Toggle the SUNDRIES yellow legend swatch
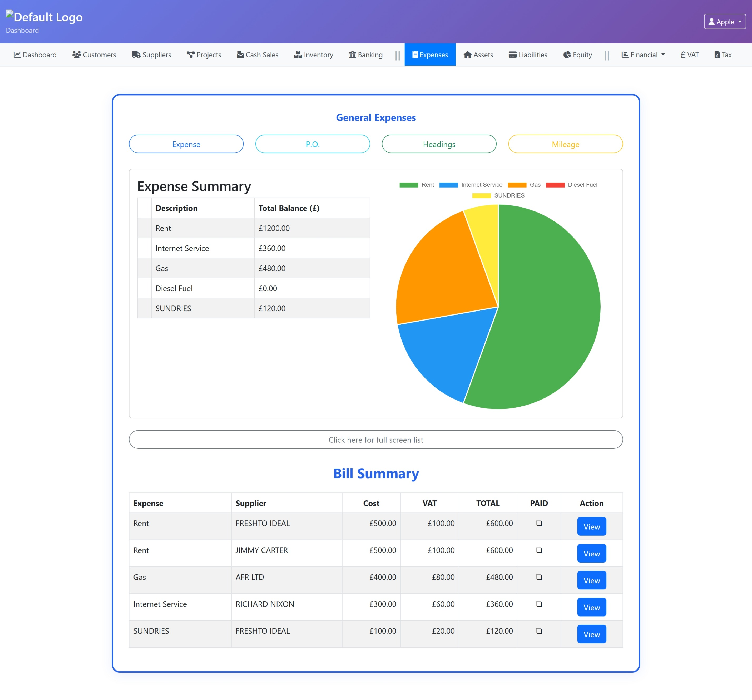Screen dimensions: 752x700 [x=481, y=195]
